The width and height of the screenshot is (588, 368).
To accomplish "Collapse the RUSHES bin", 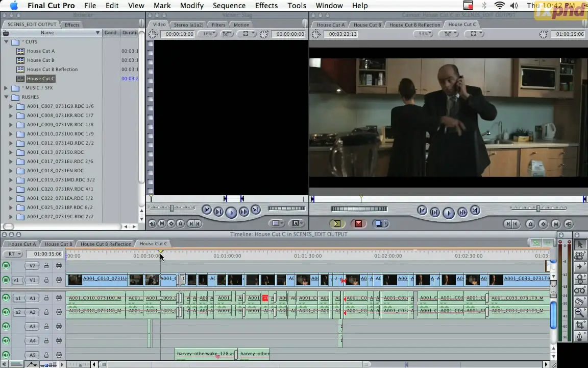I will coord(6,97).
